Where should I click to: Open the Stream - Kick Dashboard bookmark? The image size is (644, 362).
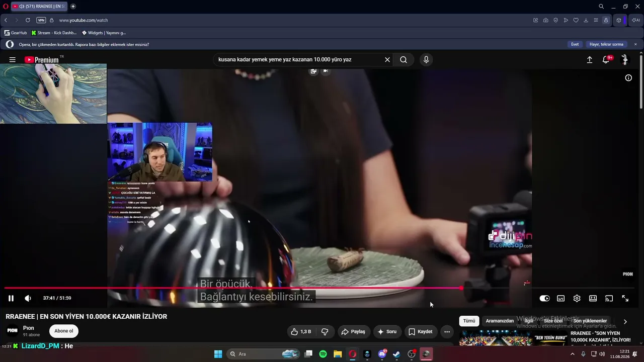point(54,33)
